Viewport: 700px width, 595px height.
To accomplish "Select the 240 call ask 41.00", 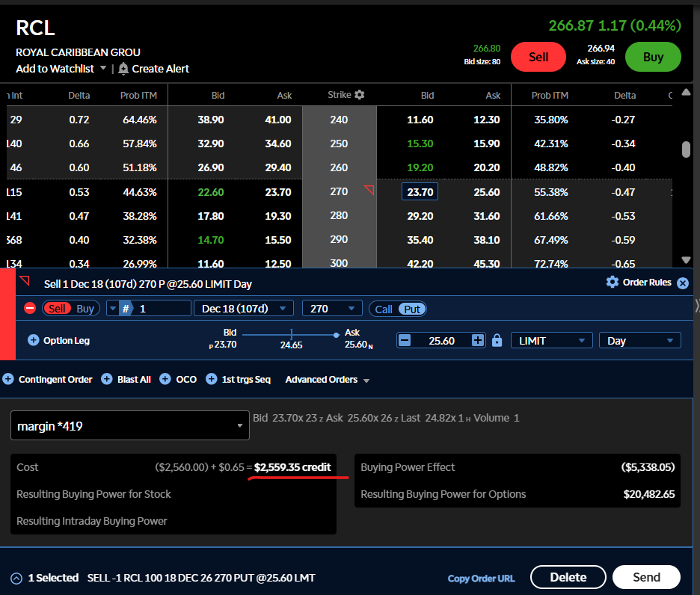I will [278, 120].
